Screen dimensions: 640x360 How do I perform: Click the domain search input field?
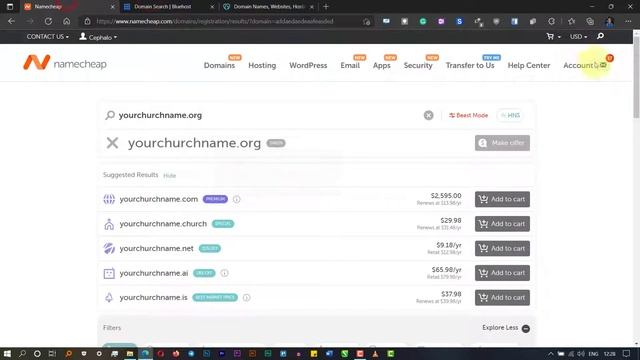[269, 116]
